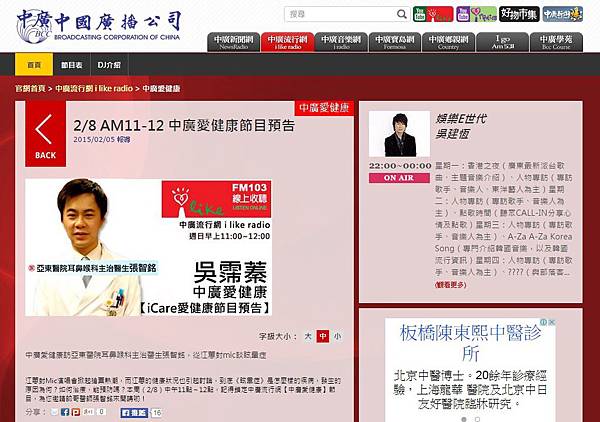The height and width of the screenshot is (422, 600).
Task: Open the I go AM 531 tab
Action: 502,42
